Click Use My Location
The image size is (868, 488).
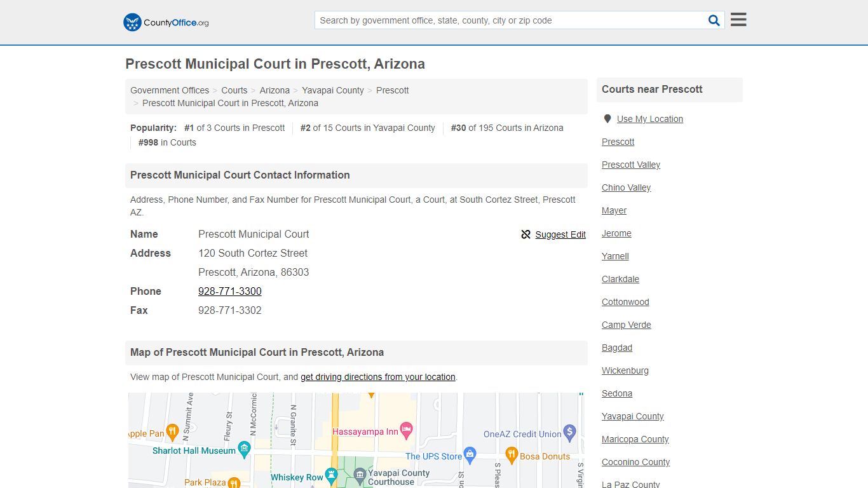649,119
